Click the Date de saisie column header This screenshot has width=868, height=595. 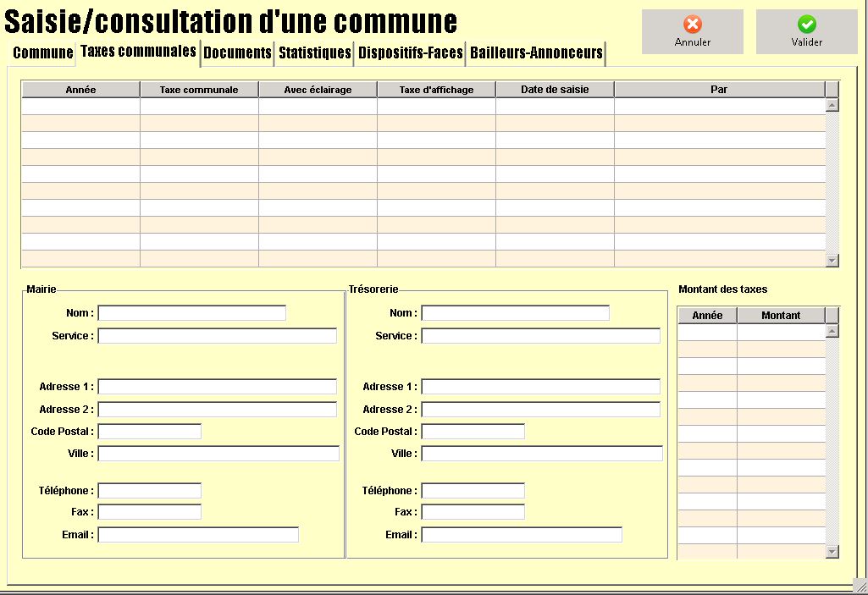555,90
